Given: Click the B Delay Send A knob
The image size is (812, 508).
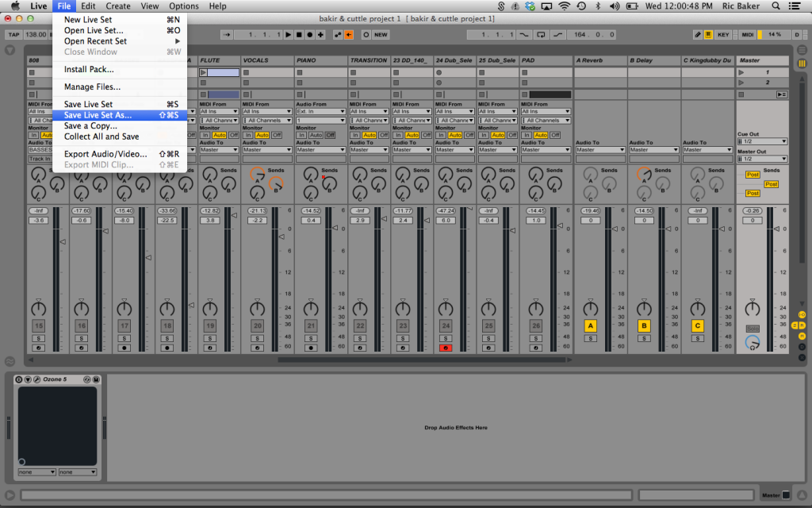Looking at the screenshot, I should pos(644,174).
